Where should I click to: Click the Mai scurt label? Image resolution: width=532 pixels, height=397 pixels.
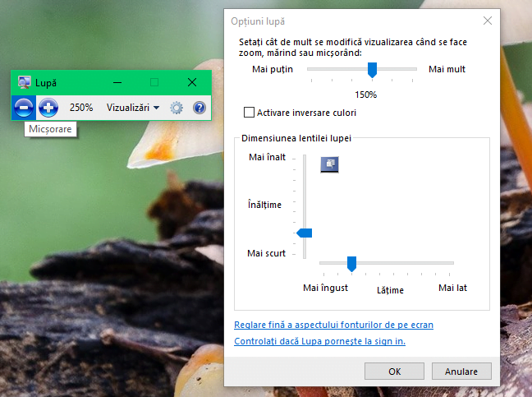pyautogui.click(x=266, y=253)
